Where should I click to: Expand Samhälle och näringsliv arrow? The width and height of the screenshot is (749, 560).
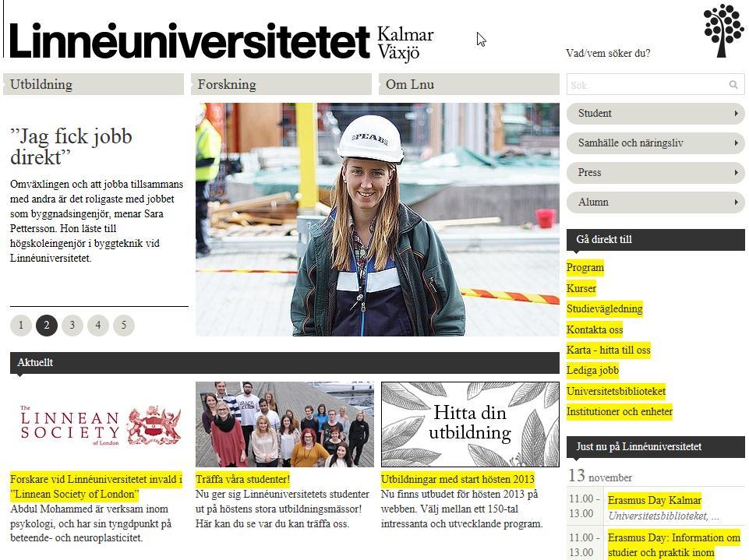[736, 143]
